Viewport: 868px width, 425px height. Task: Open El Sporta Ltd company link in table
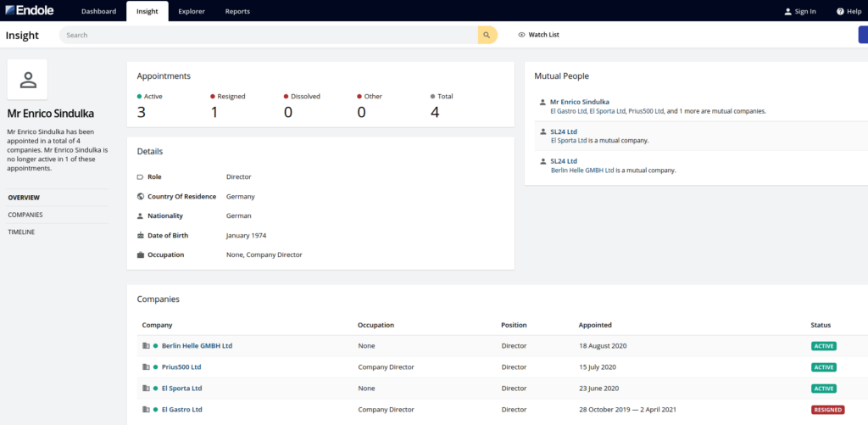tap(182, 389)
